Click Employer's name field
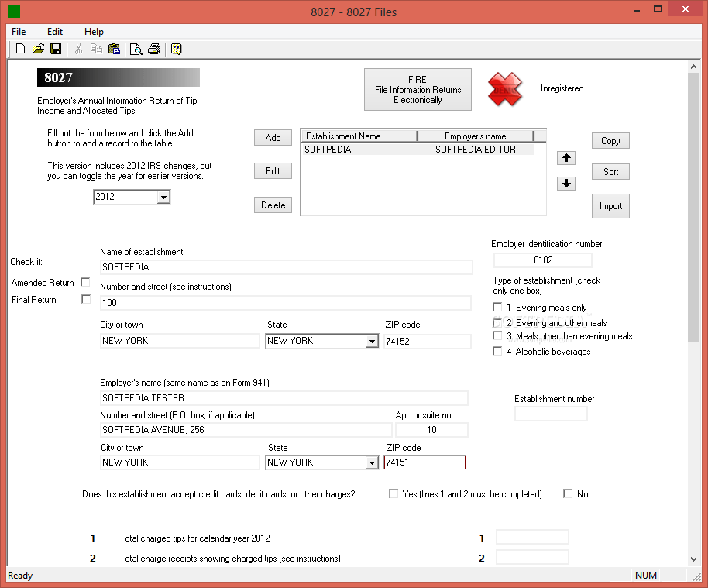708x588 pixels. coord(284,398)
